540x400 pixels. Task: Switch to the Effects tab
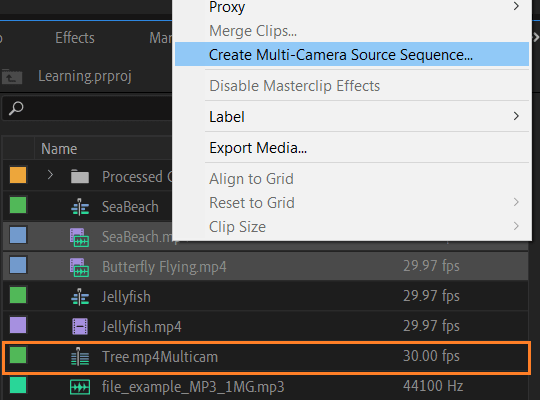click(x=75, y=38)
